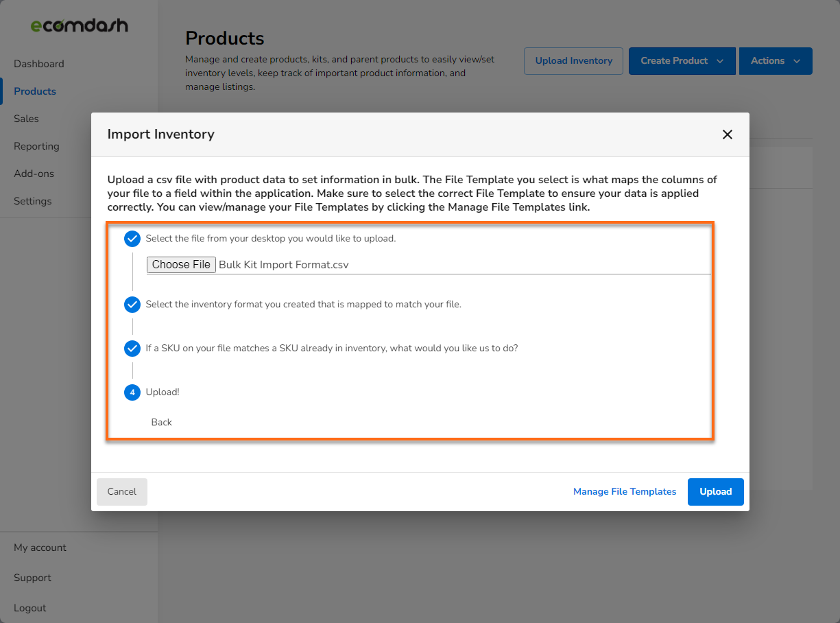Go to Reporting in the sidebar
Viewport: 840px width, 623px height.
[36, 145]
